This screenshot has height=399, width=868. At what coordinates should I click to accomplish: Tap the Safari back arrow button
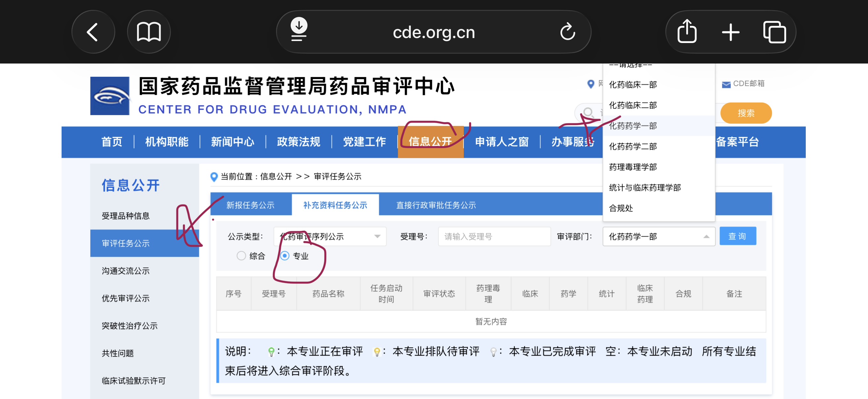pos(93,32)
